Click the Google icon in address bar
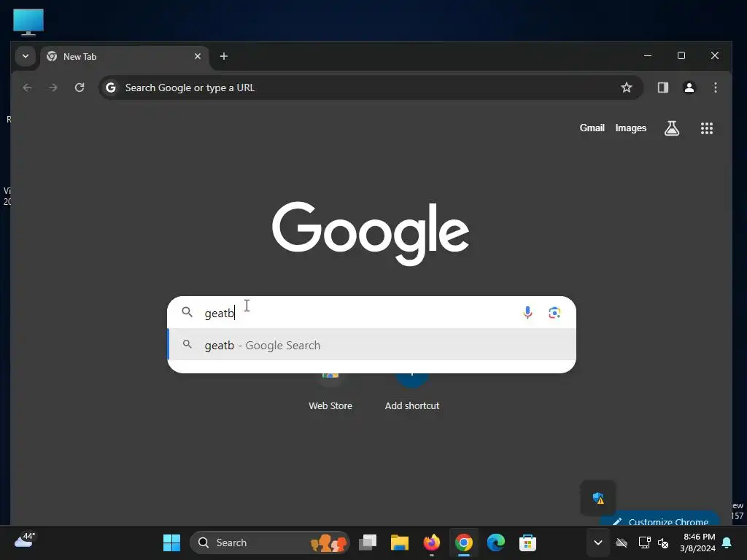 (x=111, y=87)
